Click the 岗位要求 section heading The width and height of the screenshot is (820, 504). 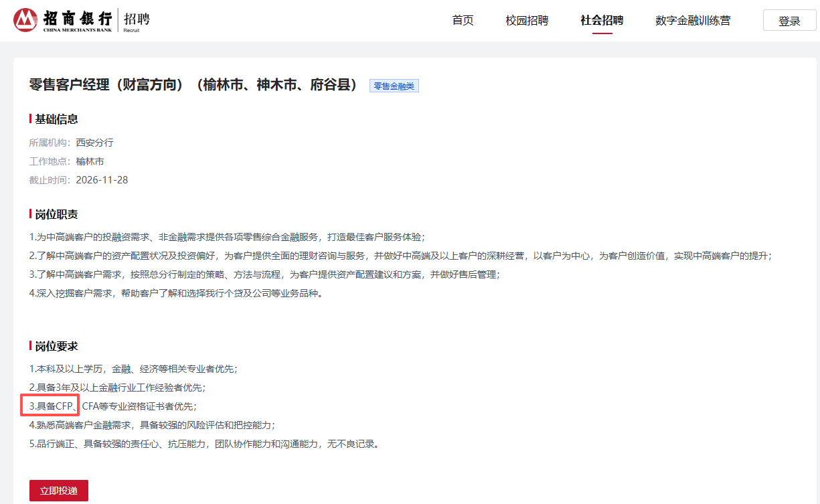56,346
